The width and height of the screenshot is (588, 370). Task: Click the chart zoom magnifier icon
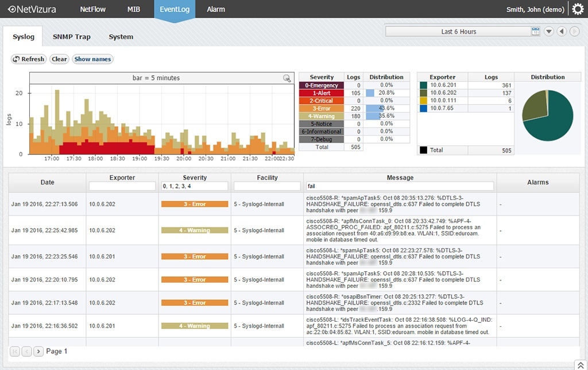[x=287, y=78]
